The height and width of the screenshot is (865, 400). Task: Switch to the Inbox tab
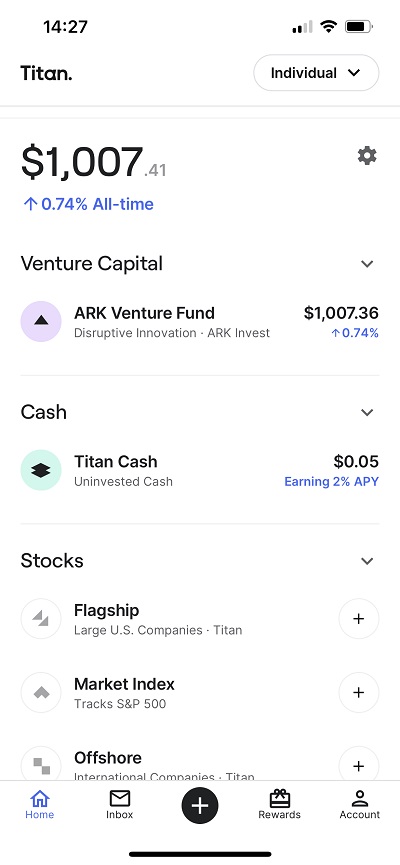click(x=120, y=804)
